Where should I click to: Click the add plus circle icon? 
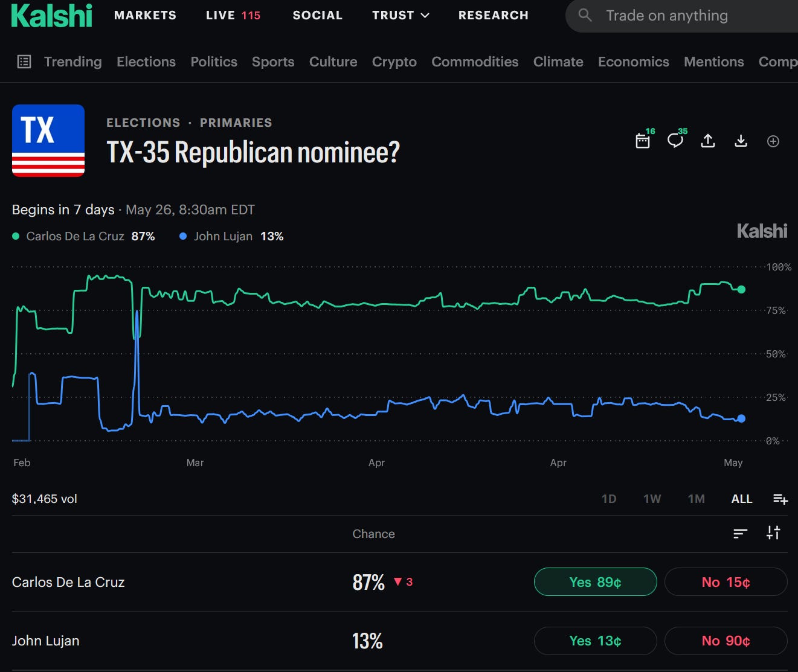tap(773, 141)
